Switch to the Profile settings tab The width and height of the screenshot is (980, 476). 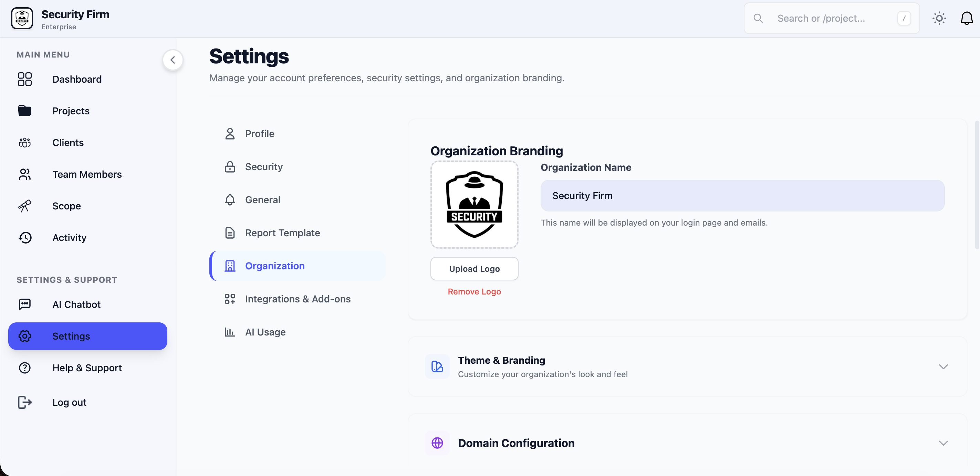(298, 134)
